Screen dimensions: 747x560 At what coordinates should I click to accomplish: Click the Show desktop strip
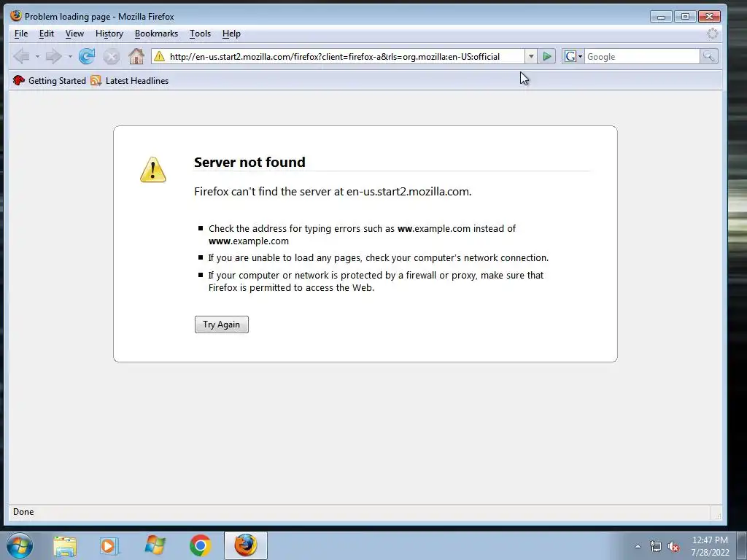point(742,545)
